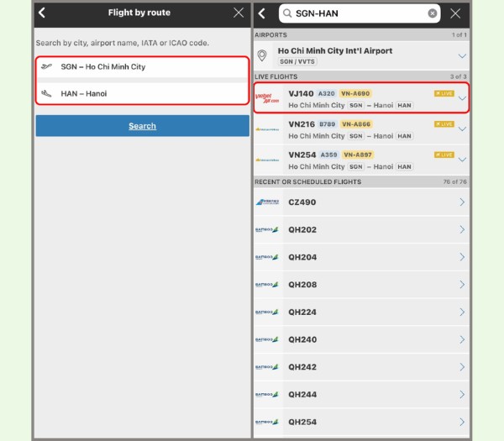Image resolution: width=504 pixels, height=441 pixels.
Task: Tap the location pin airport icon
Action: tap(264, 55)
